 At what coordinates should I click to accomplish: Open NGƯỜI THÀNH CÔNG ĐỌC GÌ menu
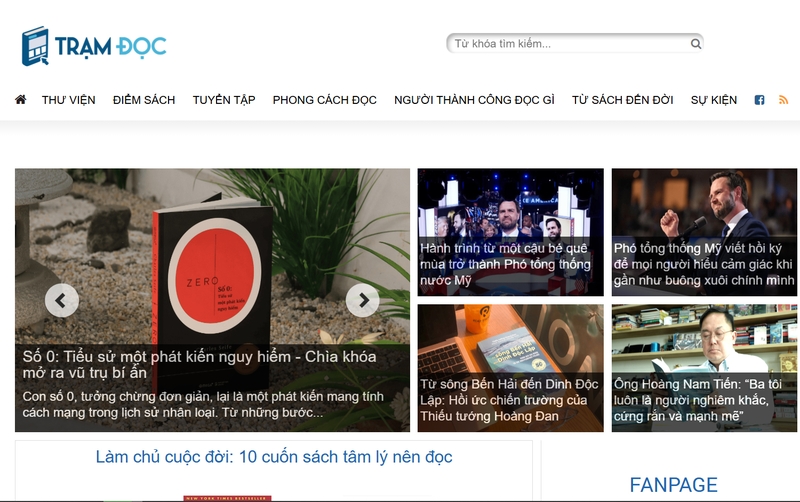point(474,100)
